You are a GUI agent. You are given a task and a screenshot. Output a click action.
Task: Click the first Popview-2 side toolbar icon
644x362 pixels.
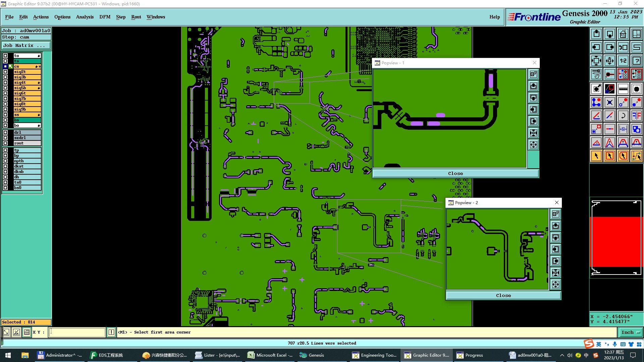click(555, 214)
